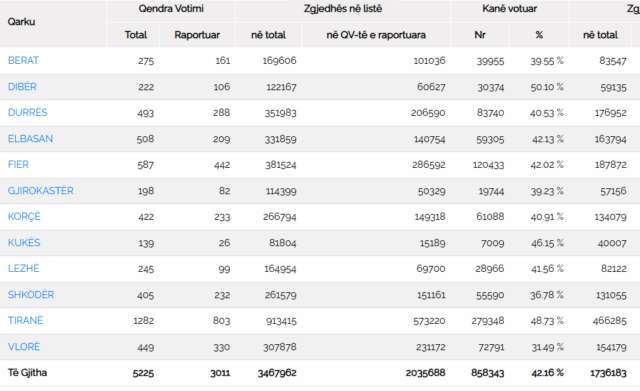
Task: Open the BERAT county link
Action: tap(23, 60)
